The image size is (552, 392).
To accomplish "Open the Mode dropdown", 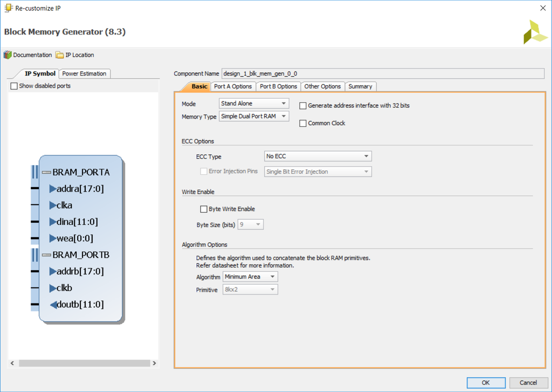I will [254, 104].
